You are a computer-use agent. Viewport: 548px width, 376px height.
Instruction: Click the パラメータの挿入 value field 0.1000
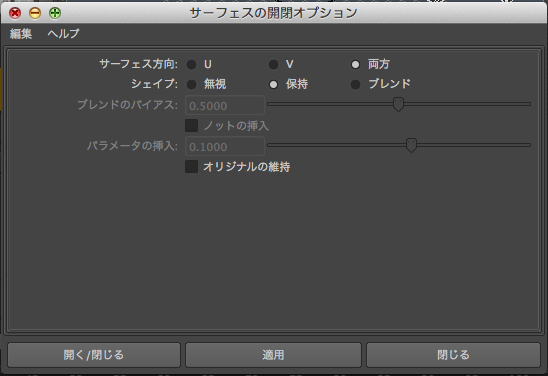[x=225, y=146]
